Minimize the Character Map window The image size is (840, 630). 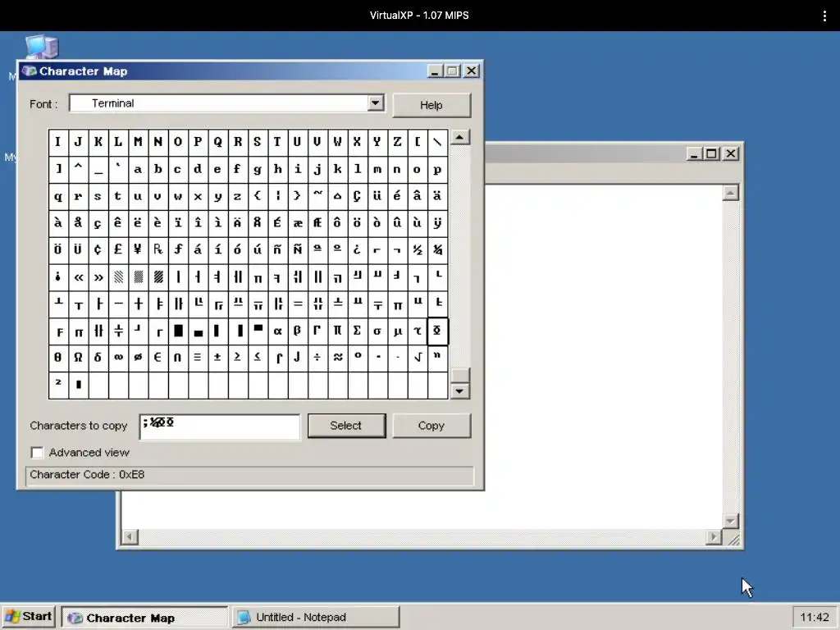(435, 71)
